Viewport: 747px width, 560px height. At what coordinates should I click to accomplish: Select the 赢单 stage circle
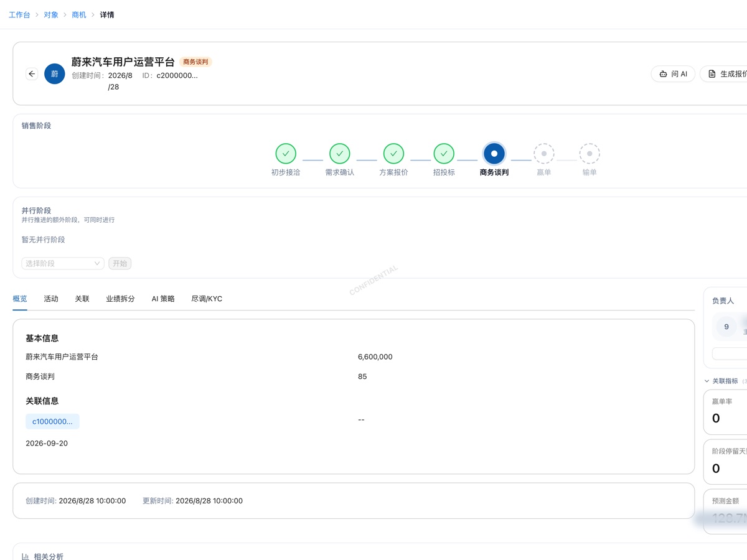point(544,153)
